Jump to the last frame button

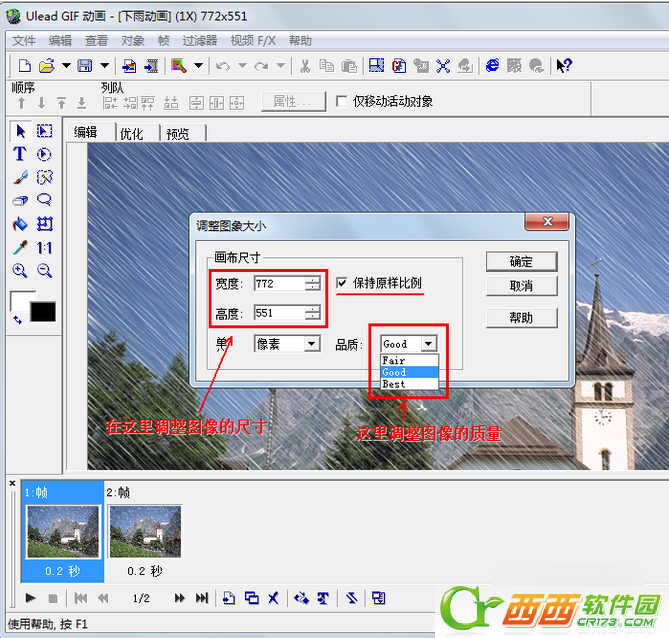202,598
